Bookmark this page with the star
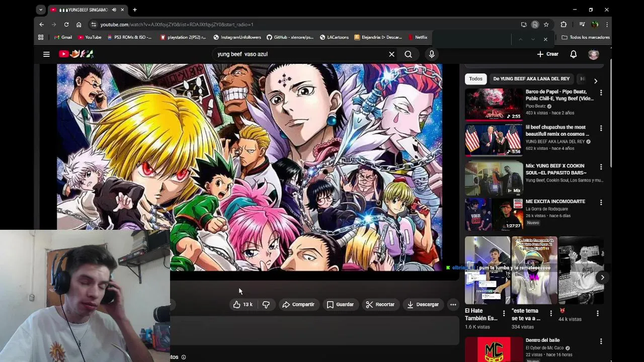The height and width of the screenshot is (362, 644). click(x=546, y=24)
